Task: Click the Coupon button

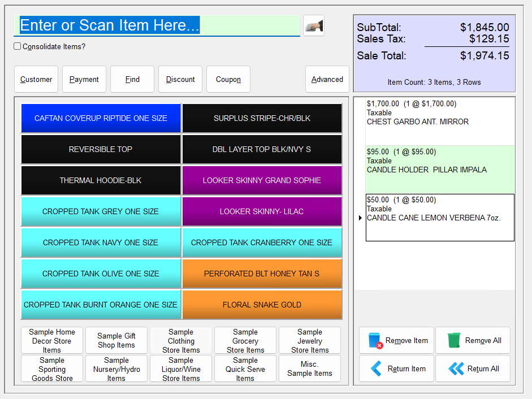Action: click(228, 79)
